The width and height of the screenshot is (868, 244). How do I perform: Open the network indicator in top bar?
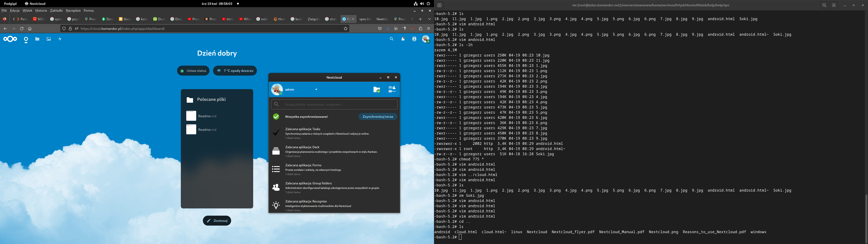coord(415,4)
